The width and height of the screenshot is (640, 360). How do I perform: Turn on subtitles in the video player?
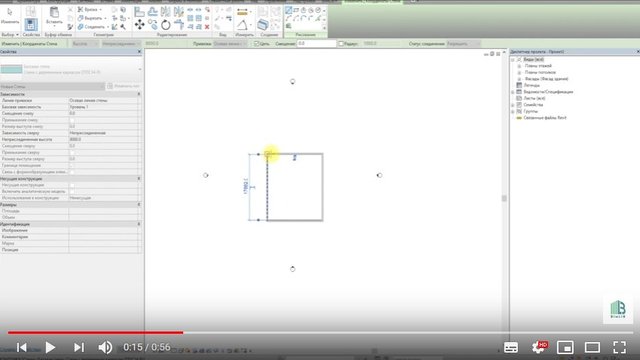pos(511,347)
